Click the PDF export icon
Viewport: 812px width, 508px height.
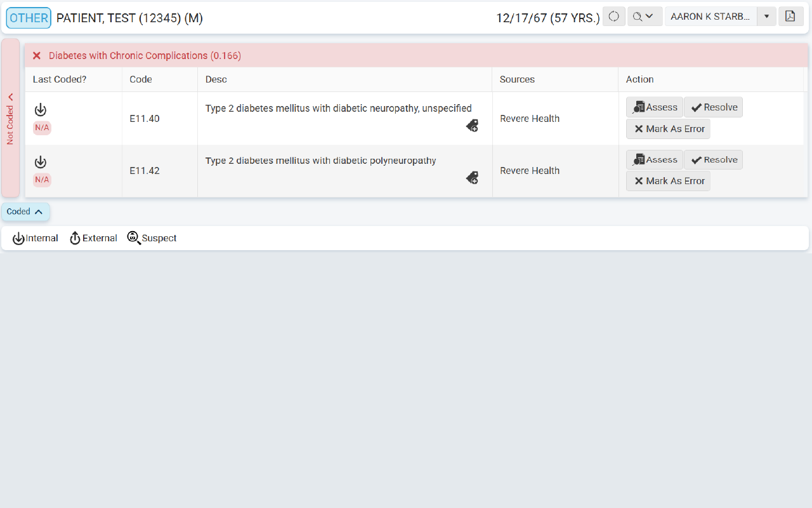(x=790, y=17)
